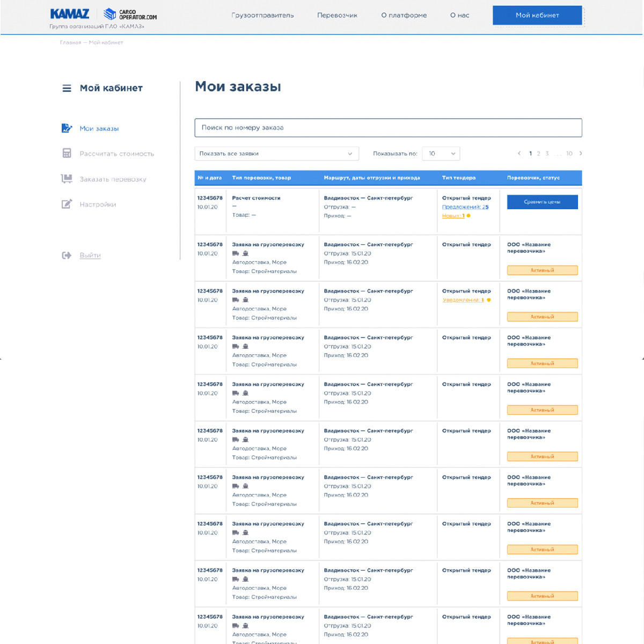Image resolution: width=644 pixels, height=644 pixels.
Task: Click the orange dot next to Уведомления: 1
Action: point(488,300)
